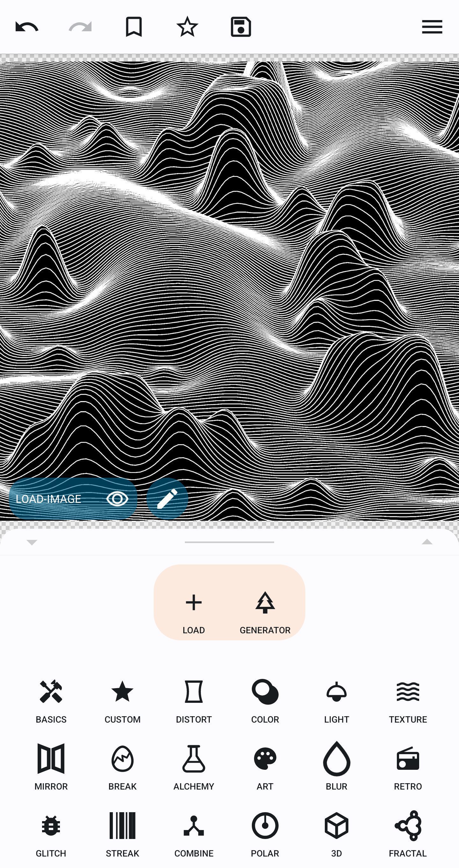Select the Light lamp category
This screenshot has height=868, width=459.
click(x=336, y=702)
